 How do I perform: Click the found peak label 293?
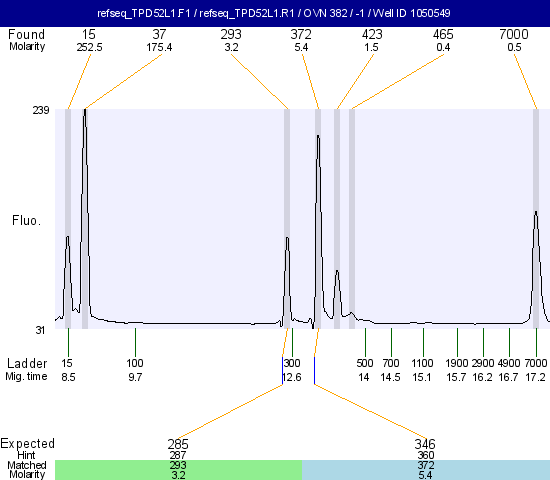231,34
